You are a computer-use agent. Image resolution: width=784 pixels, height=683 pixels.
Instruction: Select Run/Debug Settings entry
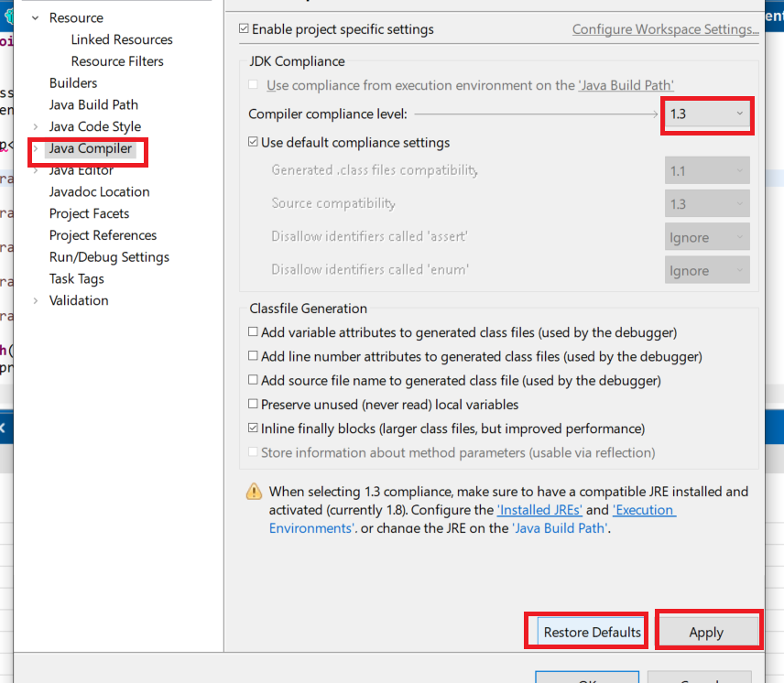[x=109, y=257]
